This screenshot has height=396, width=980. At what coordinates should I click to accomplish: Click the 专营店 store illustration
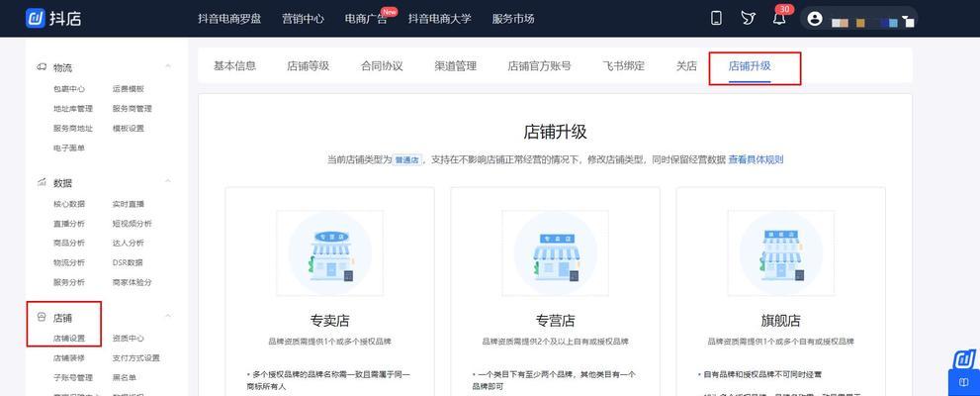click(x=555, y=252)
